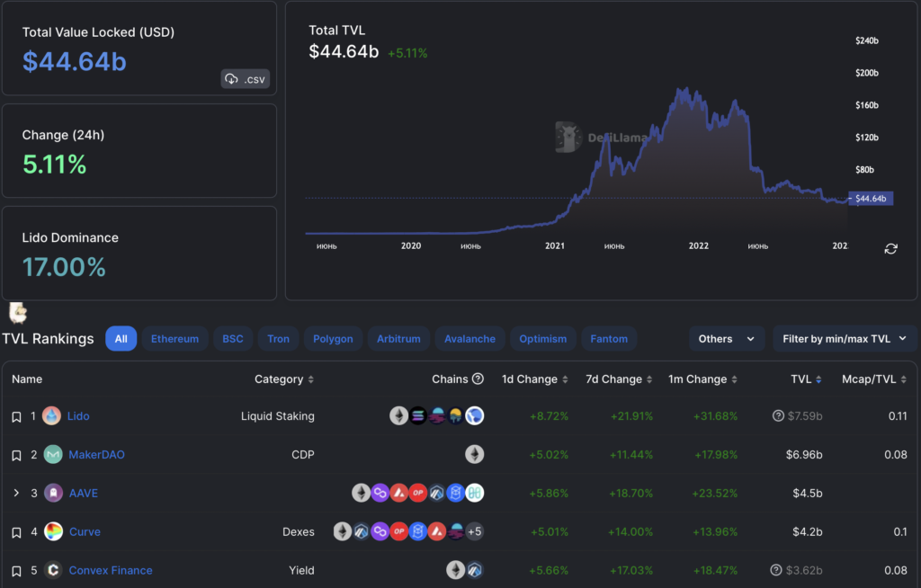Screen dimensions: 921x588
Task: Toggle bookmark for Lido row
Action: coord(16,417)
